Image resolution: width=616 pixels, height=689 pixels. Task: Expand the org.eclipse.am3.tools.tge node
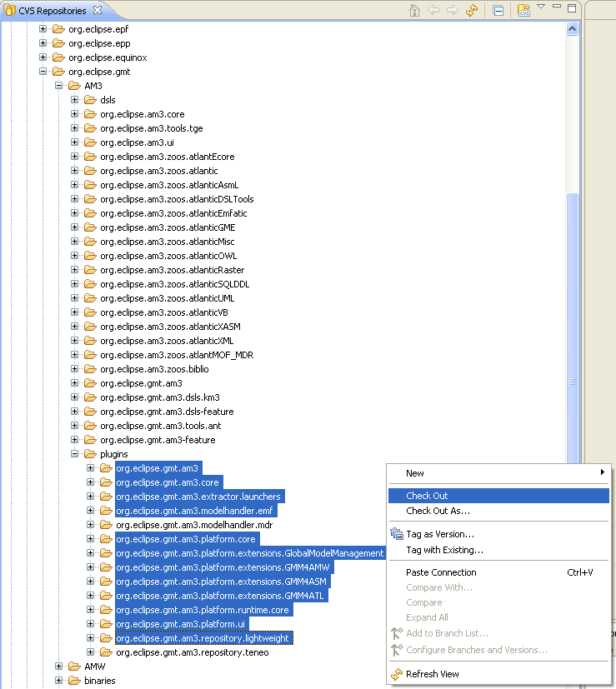point(75,127)
